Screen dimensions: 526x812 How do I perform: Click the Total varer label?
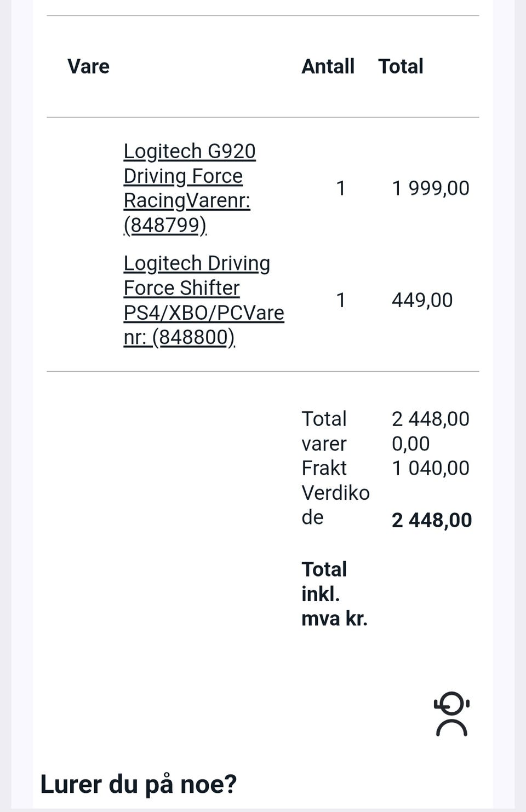(x=324, y=431)
